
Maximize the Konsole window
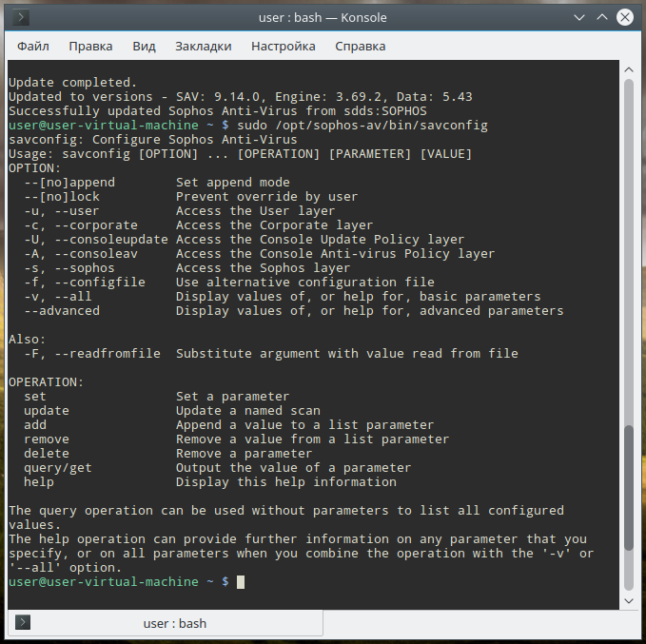[x=602, y=17]
